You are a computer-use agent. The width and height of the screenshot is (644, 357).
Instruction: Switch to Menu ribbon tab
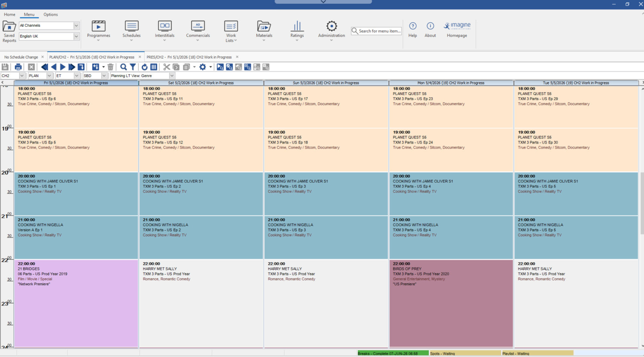pyautogui.click(x=29, y=14)
